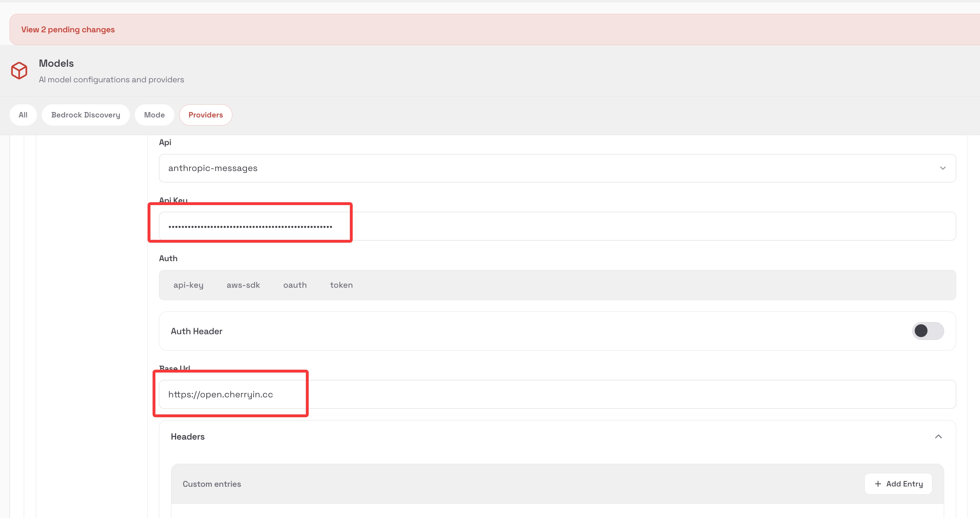Click the Headers section title

click(188, 437)
